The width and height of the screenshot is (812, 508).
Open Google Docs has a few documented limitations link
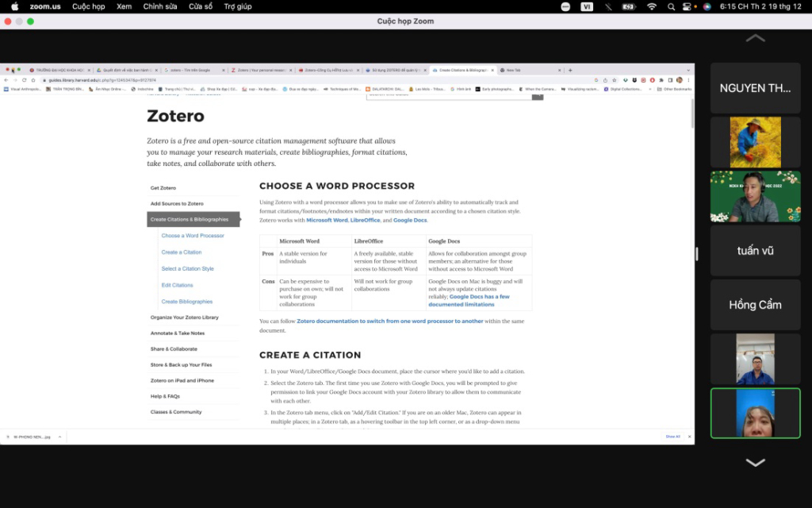point(469,301)
